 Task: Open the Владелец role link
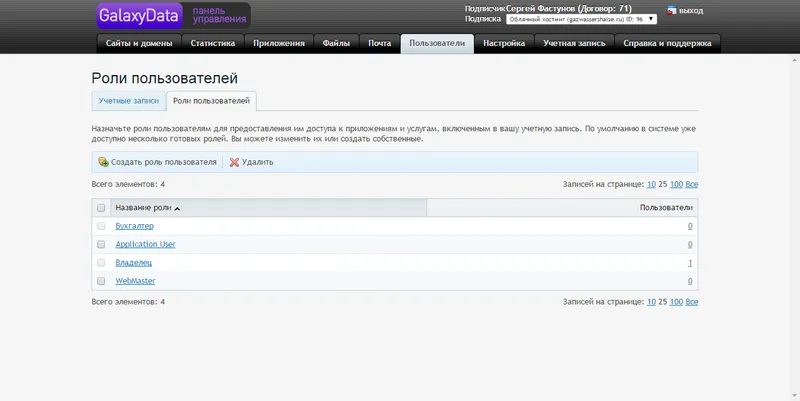tap(134, 263)
